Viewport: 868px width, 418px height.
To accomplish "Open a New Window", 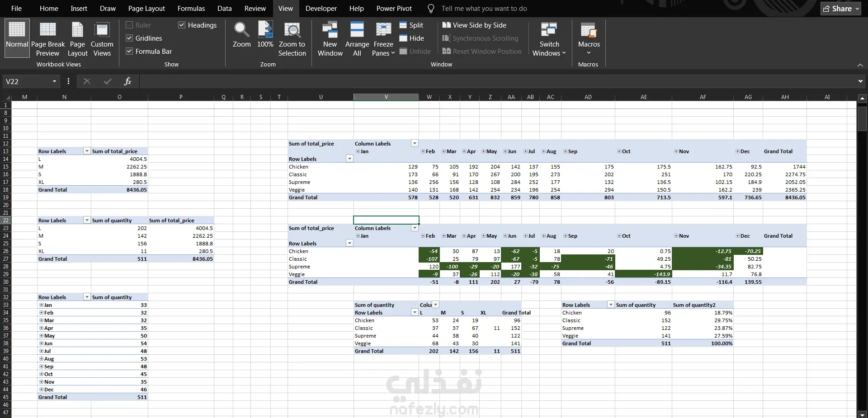I will [x=330, y=39].
